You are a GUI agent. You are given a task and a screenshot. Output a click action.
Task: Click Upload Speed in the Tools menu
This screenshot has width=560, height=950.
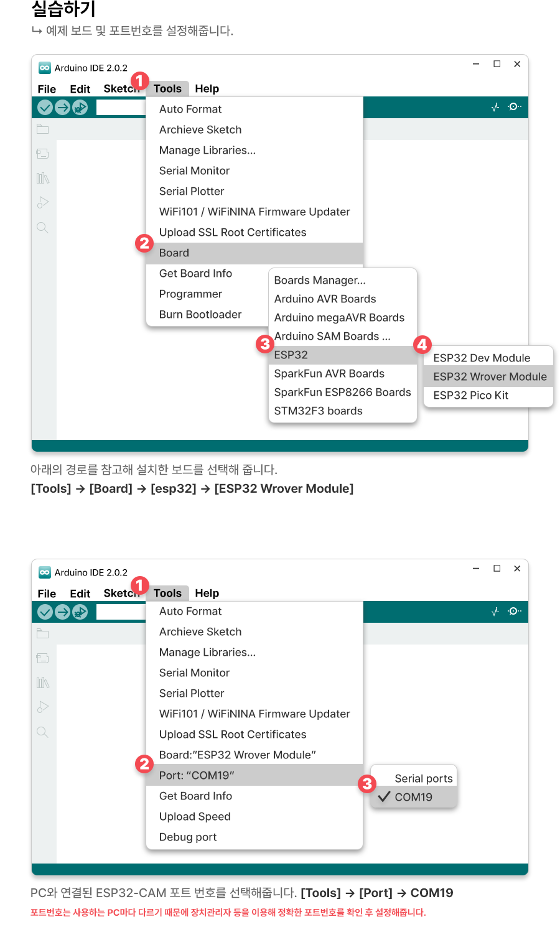(195, 816)
